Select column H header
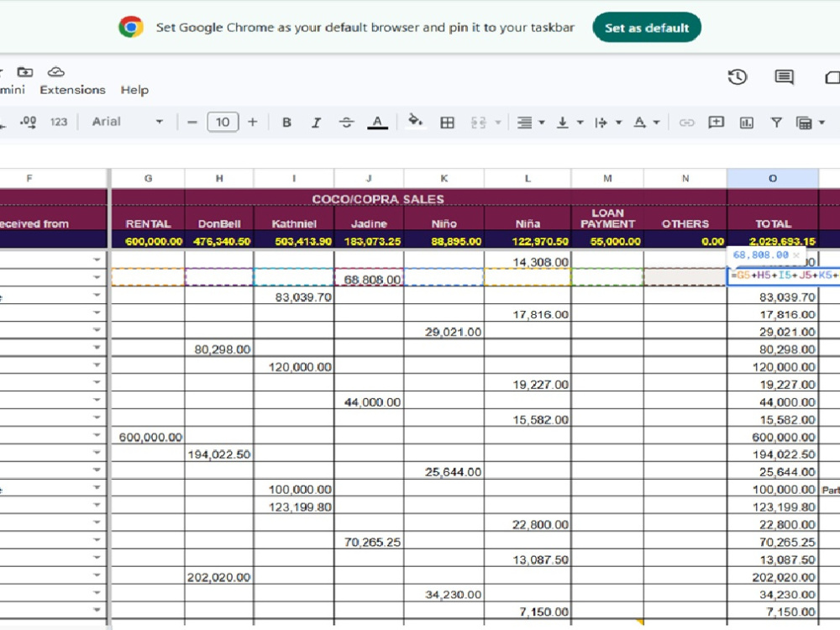The height and width of the screenshot is (630, 840). [219, 178]
